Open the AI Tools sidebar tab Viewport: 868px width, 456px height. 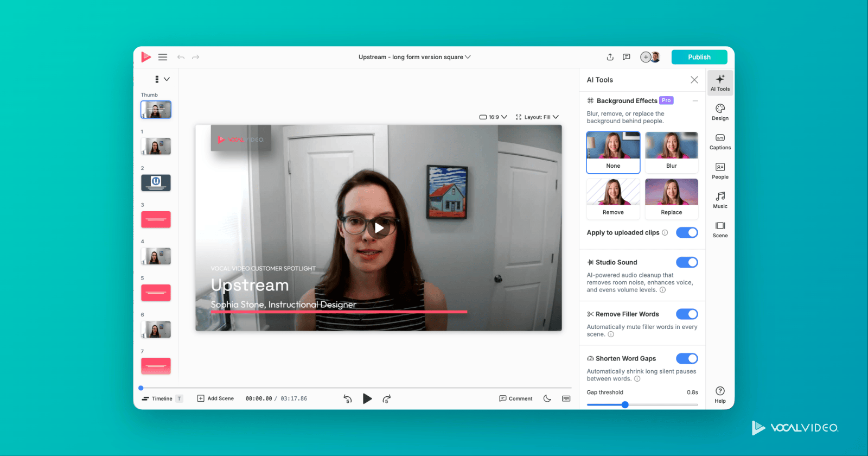tap(720, 83)
